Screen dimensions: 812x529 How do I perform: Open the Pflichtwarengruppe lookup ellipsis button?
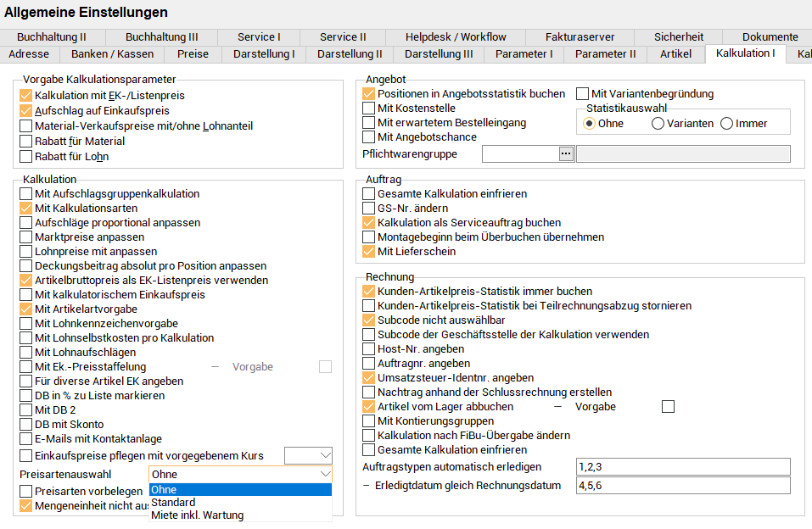pyautogui.click(x=566, y=153)
